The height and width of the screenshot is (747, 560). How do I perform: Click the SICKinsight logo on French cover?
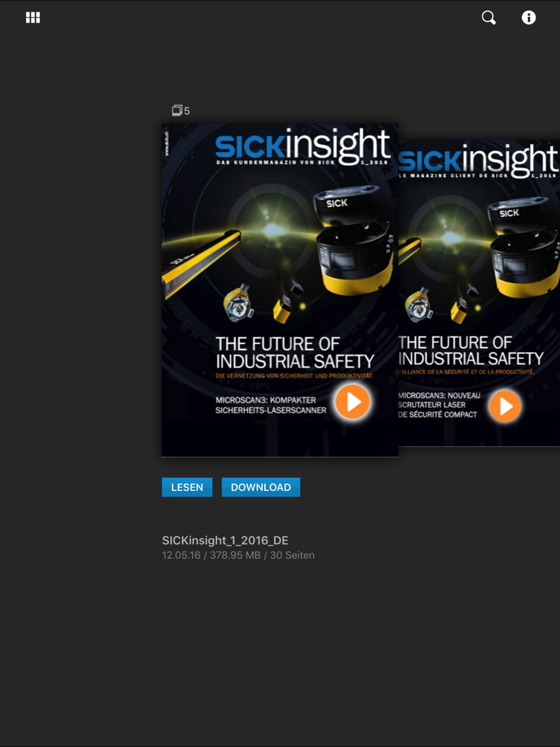pos(479,160)
